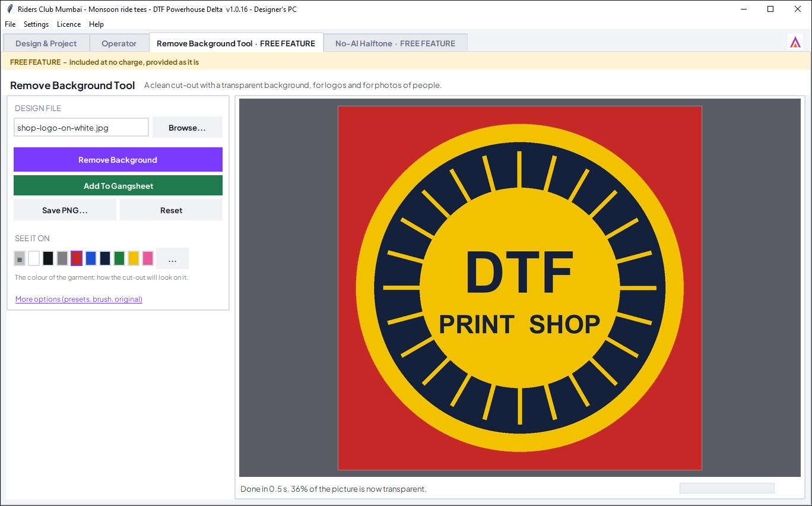Click the app feather icon in title bar

point(9,9)
